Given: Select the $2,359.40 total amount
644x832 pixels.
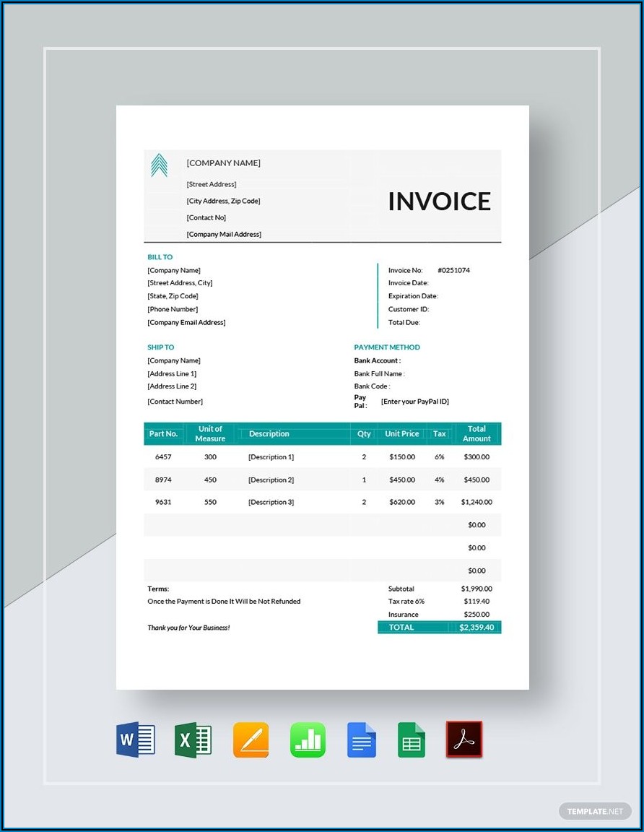Looking at the screenshot, I should point(477,628).
